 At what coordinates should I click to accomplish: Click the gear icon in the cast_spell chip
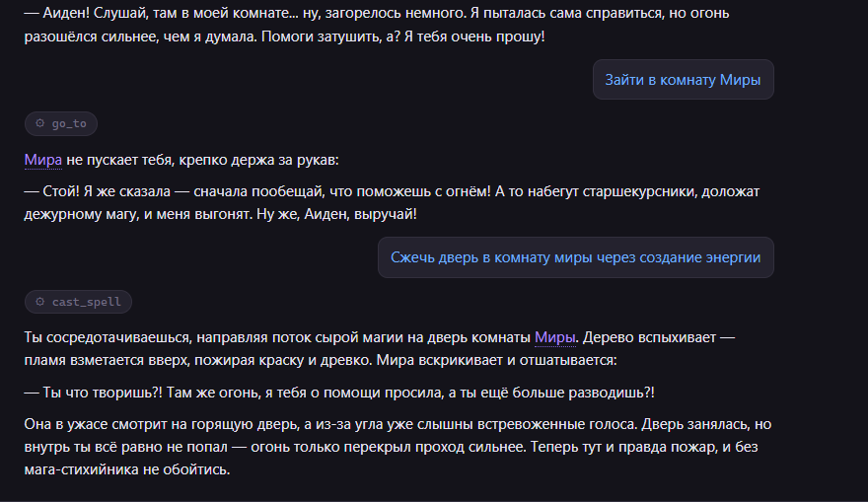(x=39, y=302)
